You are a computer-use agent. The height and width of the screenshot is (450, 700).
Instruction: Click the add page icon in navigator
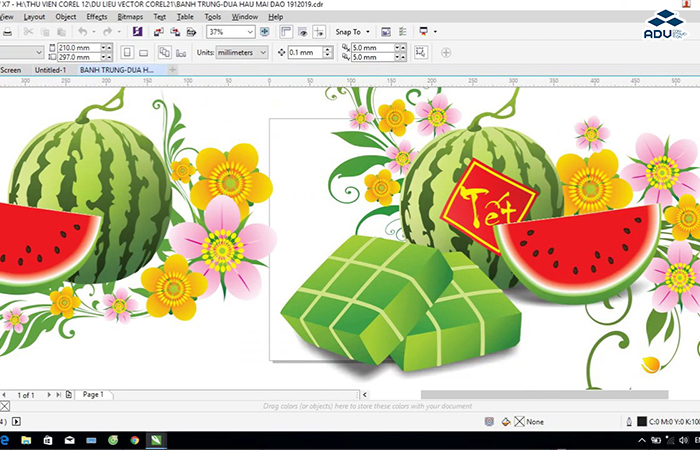[68, 395]
